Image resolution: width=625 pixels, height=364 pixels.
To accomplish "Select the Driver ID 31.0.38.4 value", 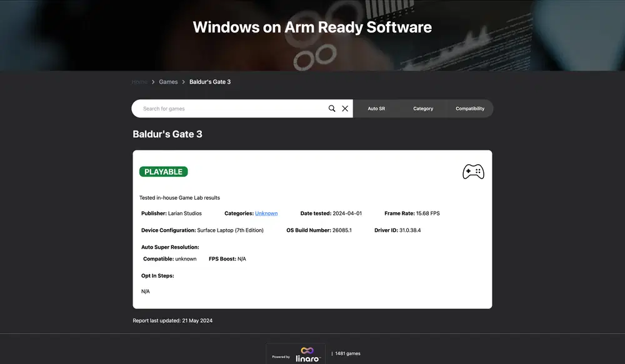I will [410, 230].
